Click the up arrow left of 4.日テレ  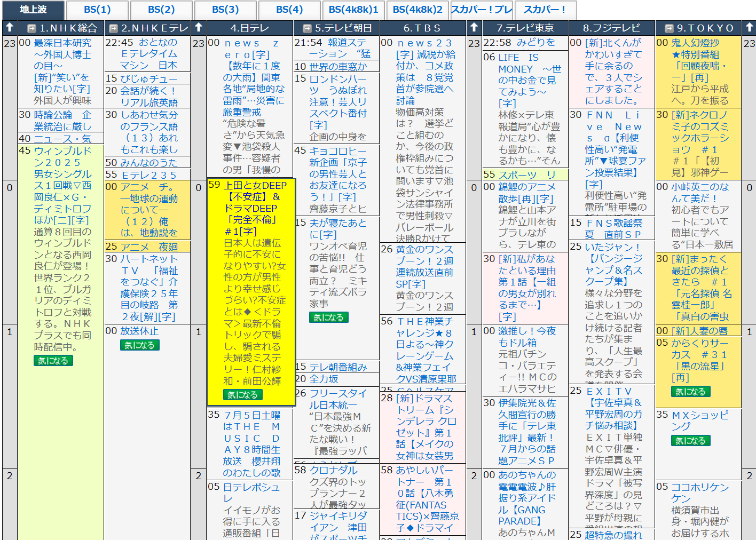pyautogui.click(x=199, y=28)
